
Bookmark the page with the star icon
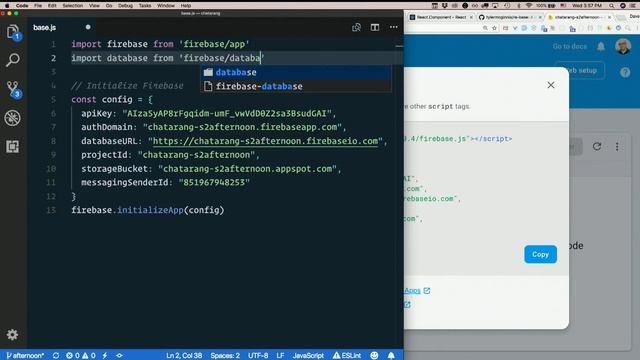494,28
